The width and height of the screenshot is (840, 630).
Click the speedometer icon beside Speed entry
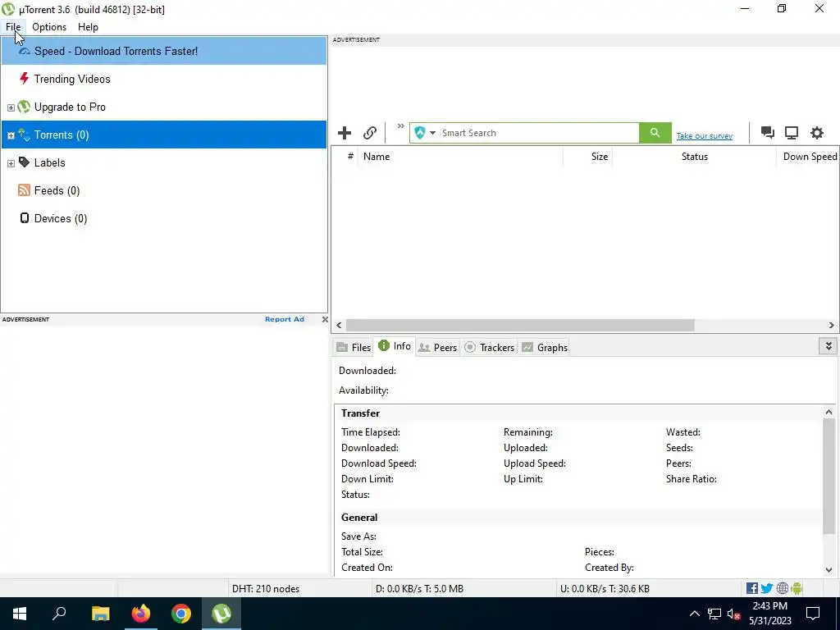[24, 51]
